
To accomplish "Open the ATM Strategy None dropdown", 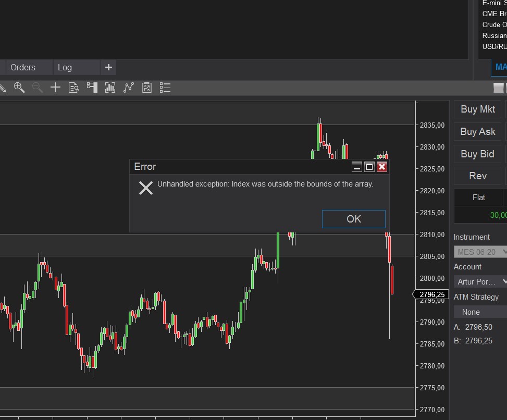I will (480, 312).
